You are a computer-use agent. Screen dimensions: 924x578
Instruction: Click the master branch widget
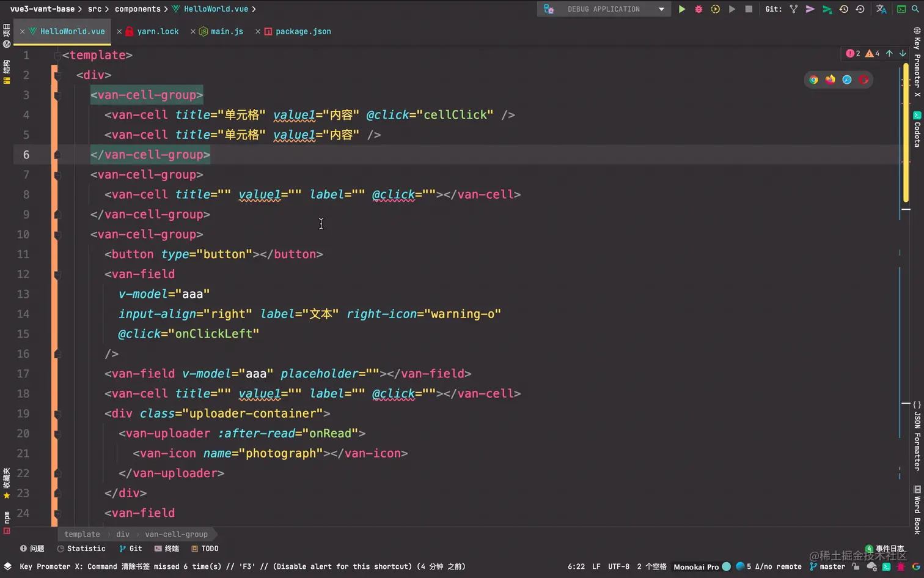tap(827, 566)
